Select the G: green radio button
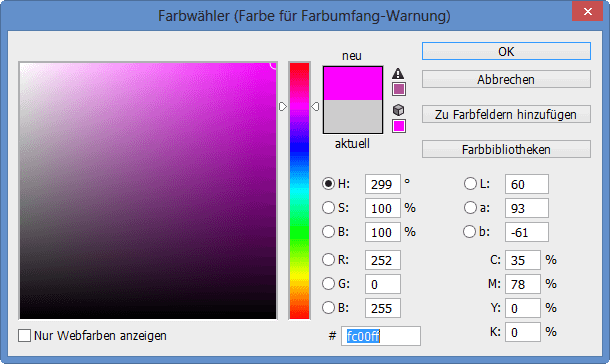 pos(328,284)
